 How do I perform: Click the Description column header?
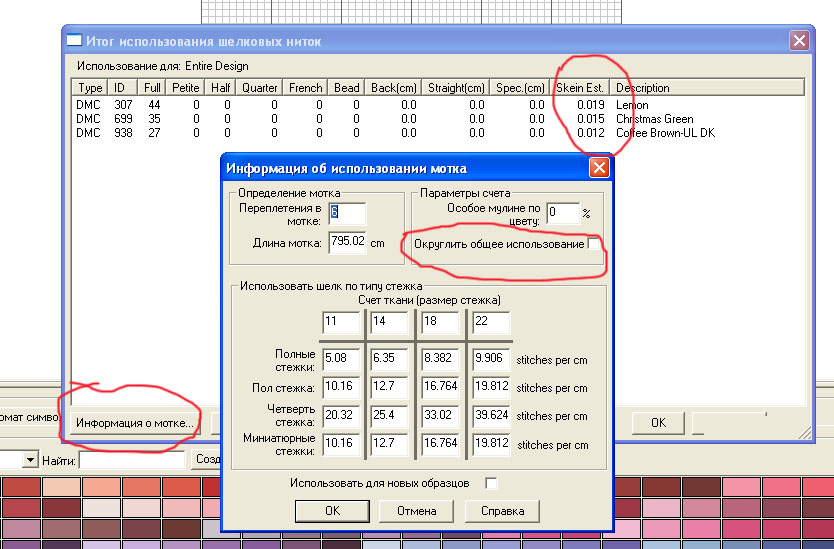coord(643,88)
